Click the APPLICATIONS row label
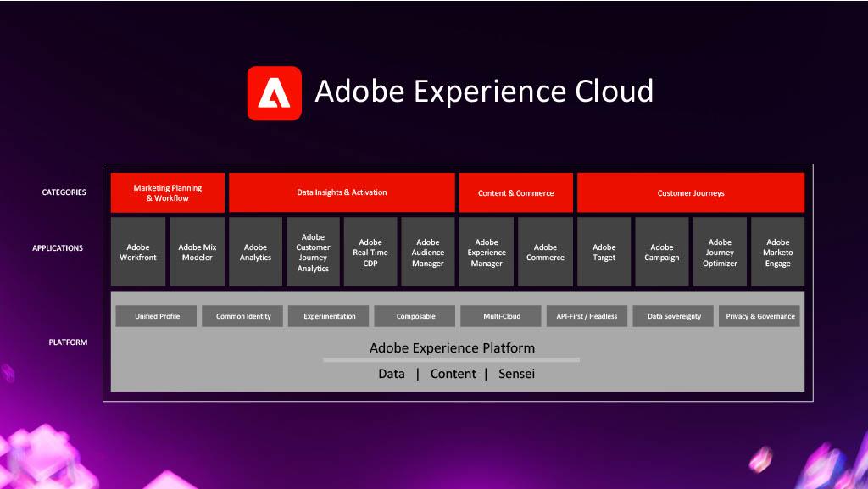868x489 pixels. coord(58,248)
